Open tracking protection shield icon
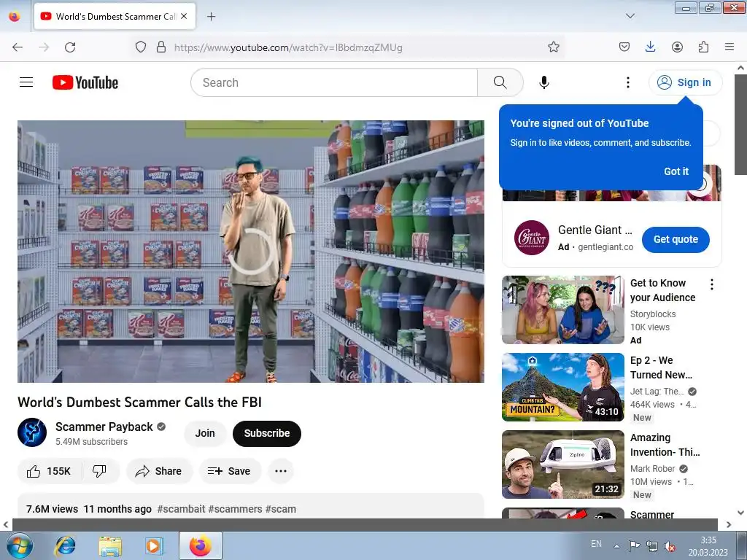Screen dimensions: 747x560 click(x=141, y=47)
